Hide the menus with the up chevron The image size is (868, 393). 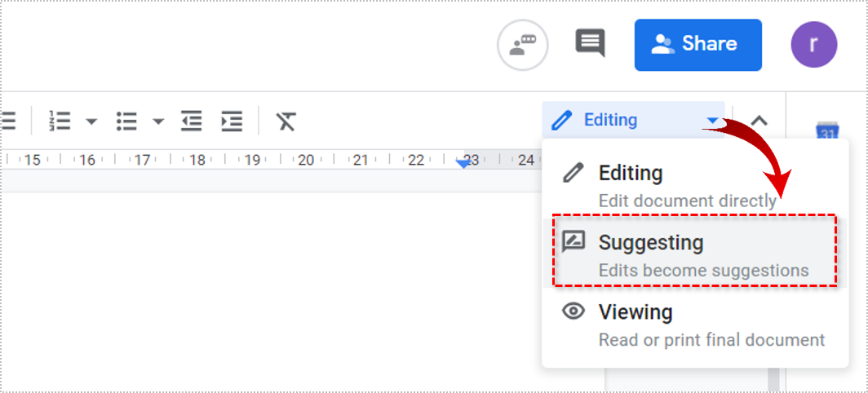[x=759, y=121]
